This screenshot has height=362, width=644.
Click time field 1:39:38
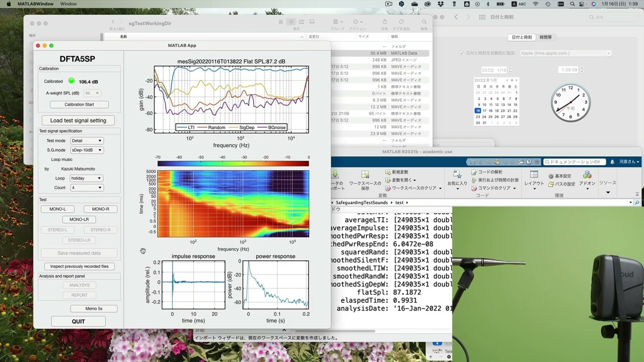[569, 70]
